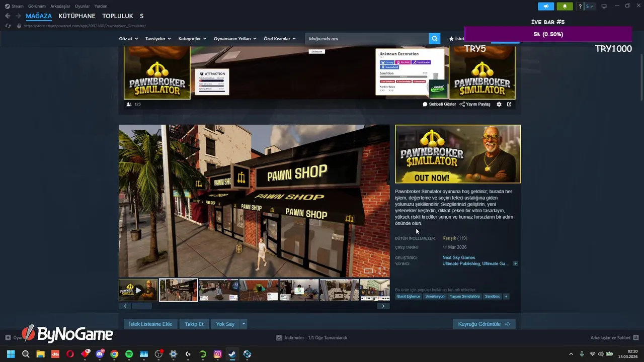The width and height of the screenshot is (644, 362).
Task: Expand the Özel Kısımlar dropdown
Action: click(280, 39)
